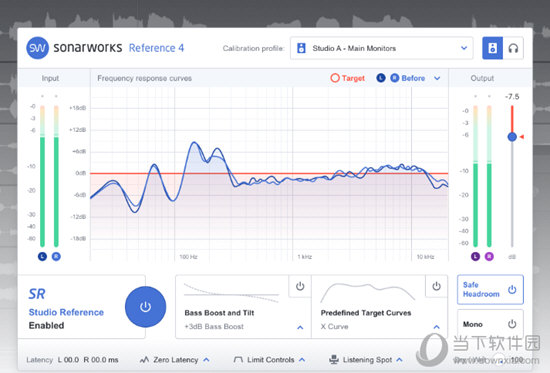
Task: Expand the X Curve target options chevron
Action: click(436, 327)
